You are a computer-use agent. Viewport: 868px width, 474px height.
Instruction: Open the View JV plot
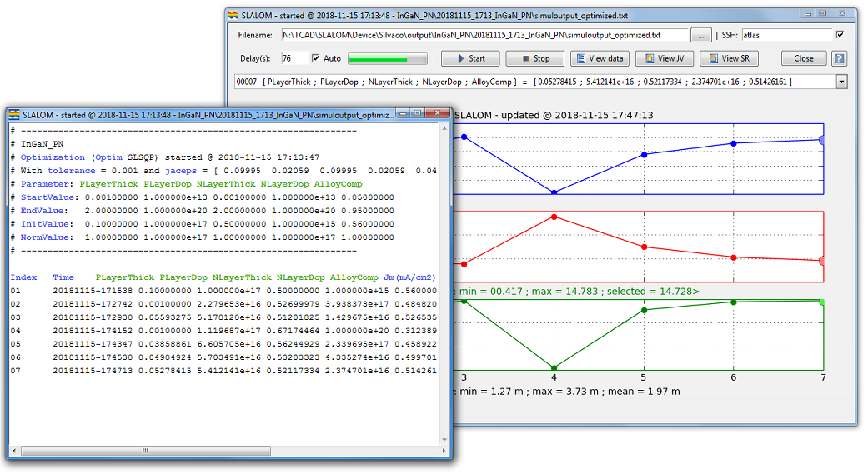click(x=665, y=58)
